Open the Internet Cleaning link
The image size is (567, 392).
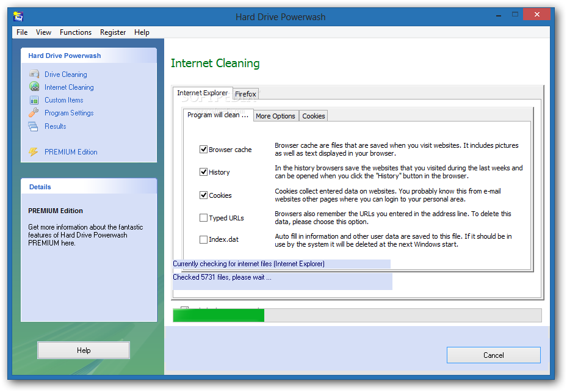pyautogui.click(x=69, y=87)
